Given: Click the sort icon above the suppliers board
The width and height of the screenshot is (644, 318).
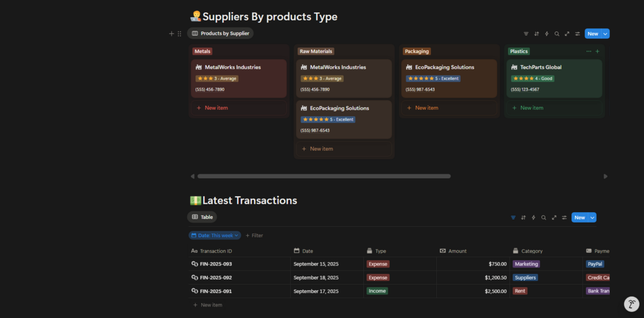Looking at the screenshot, I should coord(536,34).
